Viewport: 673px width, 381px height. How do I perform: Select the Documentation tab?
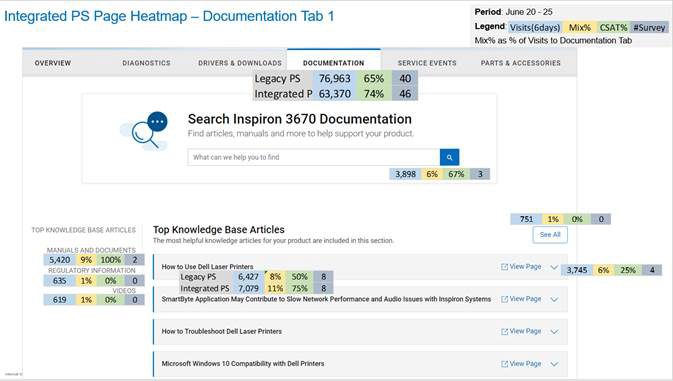tap(333, 63)
